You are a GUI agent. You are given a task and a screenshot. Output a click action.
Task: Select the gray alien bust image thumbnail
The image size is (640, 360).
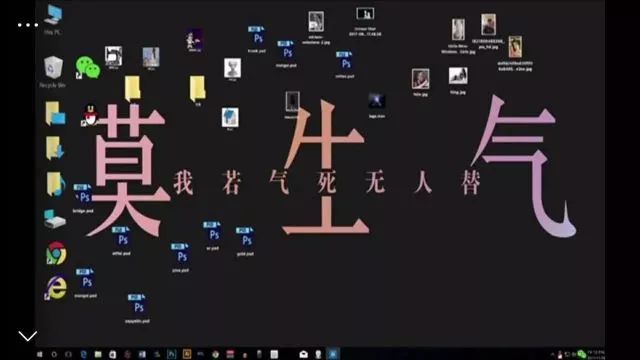pyautogui.click(x=232, y=68)
